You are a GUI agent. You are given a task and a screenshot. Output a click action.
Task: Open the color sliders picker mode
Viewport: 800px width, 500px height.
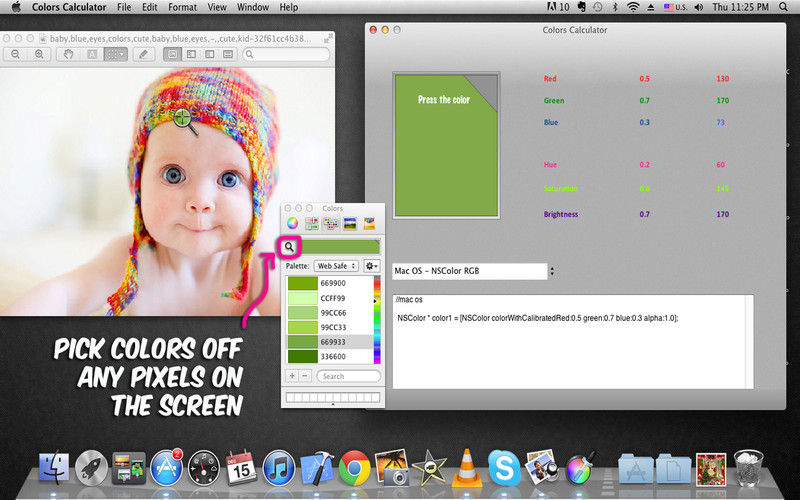coord(311,223)
